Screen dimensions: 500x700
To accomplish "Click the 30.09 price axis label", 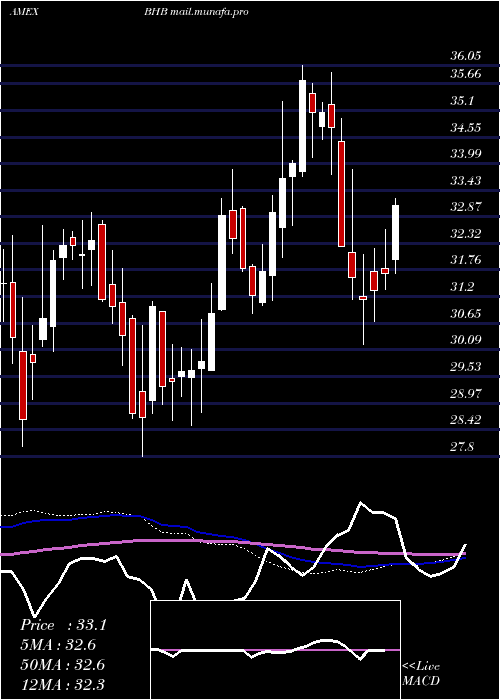I will click(x=466, y=340).
